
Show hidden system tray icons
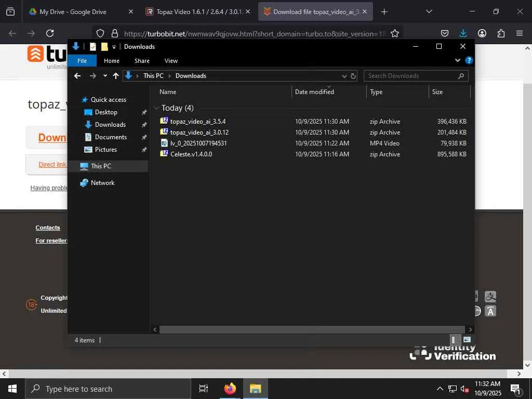point(440,389)
